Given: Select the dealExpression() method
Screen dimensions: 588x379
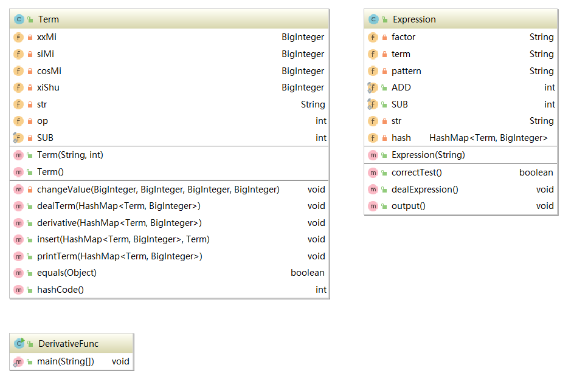Looking at the screenshot, I should click(x=424, y=189).
